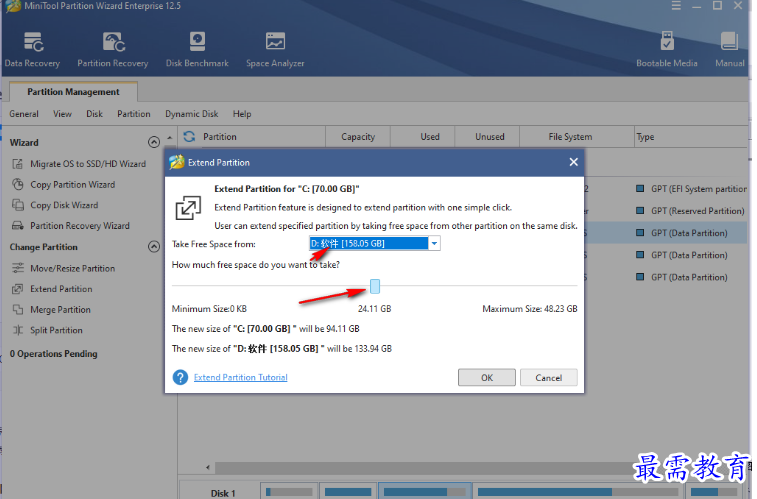Open the General menu

(x=24, y=114)
